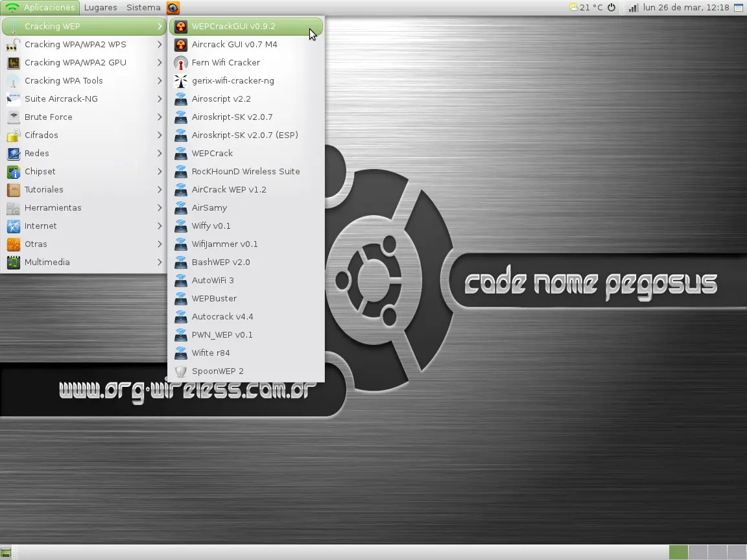
Task: Expand the Tutoriales submenu arrow
Action: tap(160, 189)
